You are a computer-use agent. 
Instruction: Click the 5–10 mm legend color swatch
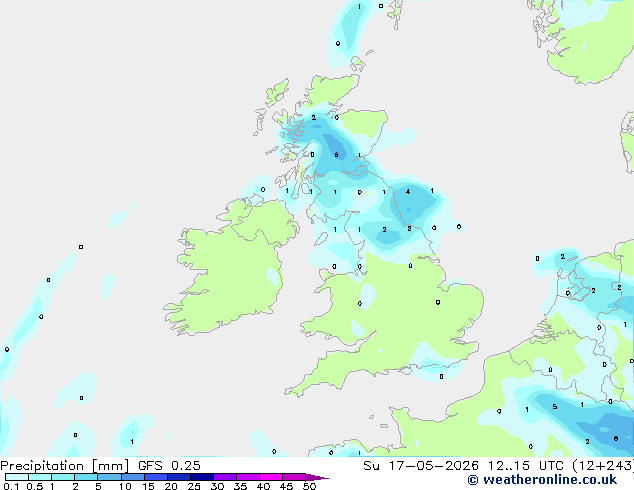(109, 477)
